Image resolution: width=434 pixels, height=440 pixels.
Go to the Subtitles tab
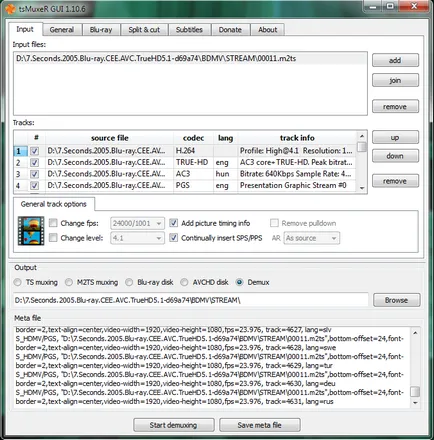click(189, 30)
